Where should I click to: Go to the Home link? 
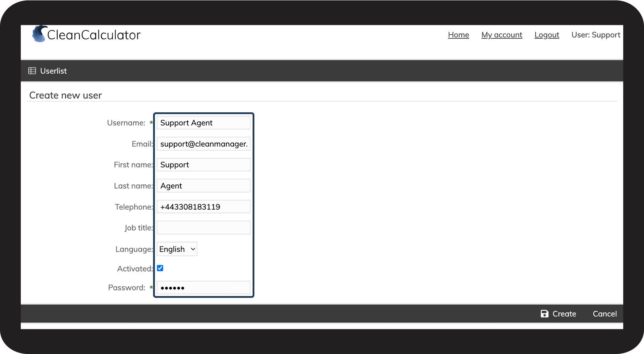458,35
